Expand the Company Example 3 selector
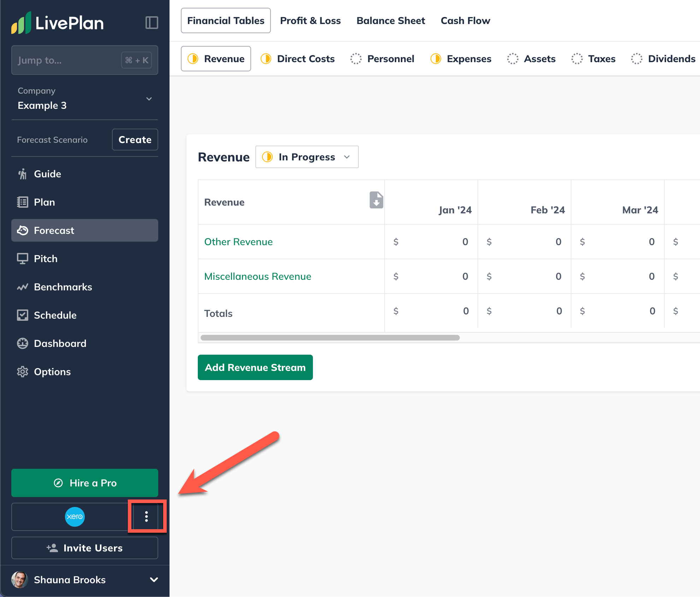700x597 pixels. (x=85, y=99)
